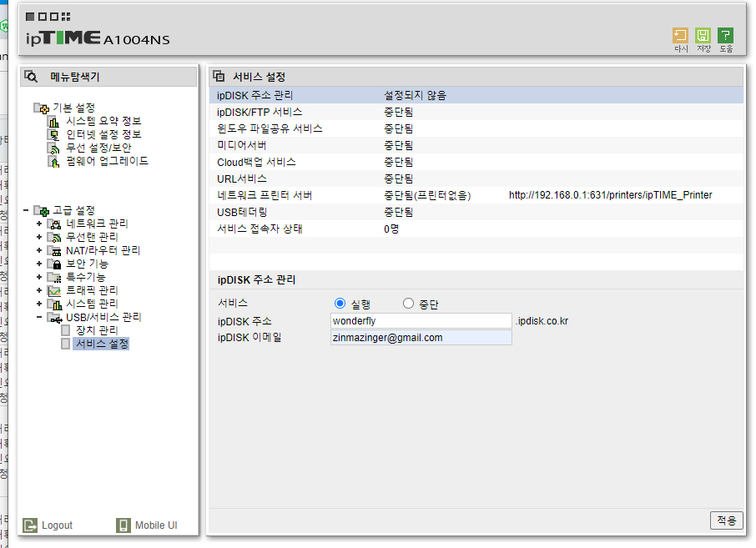Switch to Mobile UI link
This screenshot has width=756, height=548.
156,525
